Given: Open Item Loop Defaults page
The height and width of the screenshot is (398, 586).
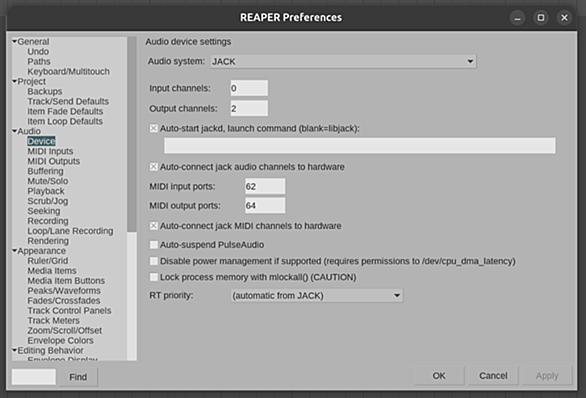Looking at the screenshot, I should coord(65,121).
